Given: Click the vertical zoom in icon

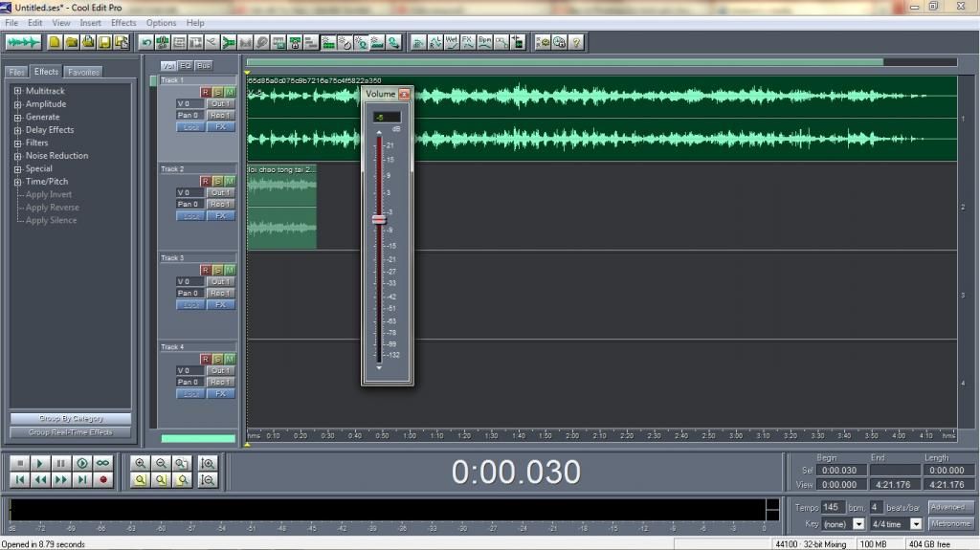Looking at the screenshot, I should 208,463.
